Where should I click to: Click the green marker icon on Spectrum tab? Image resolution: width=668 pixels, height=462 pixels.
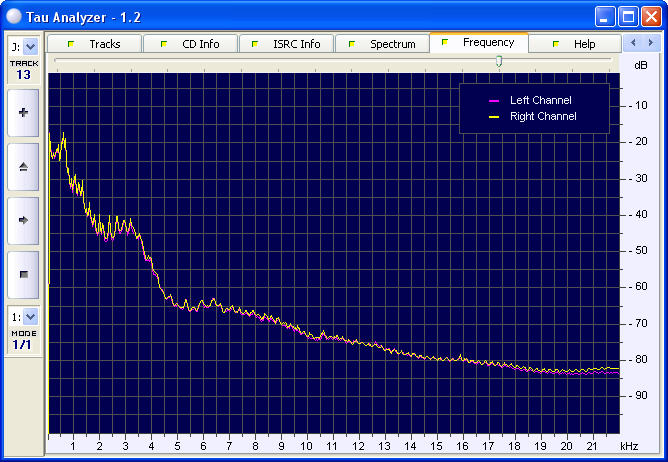tap(352, 43)
